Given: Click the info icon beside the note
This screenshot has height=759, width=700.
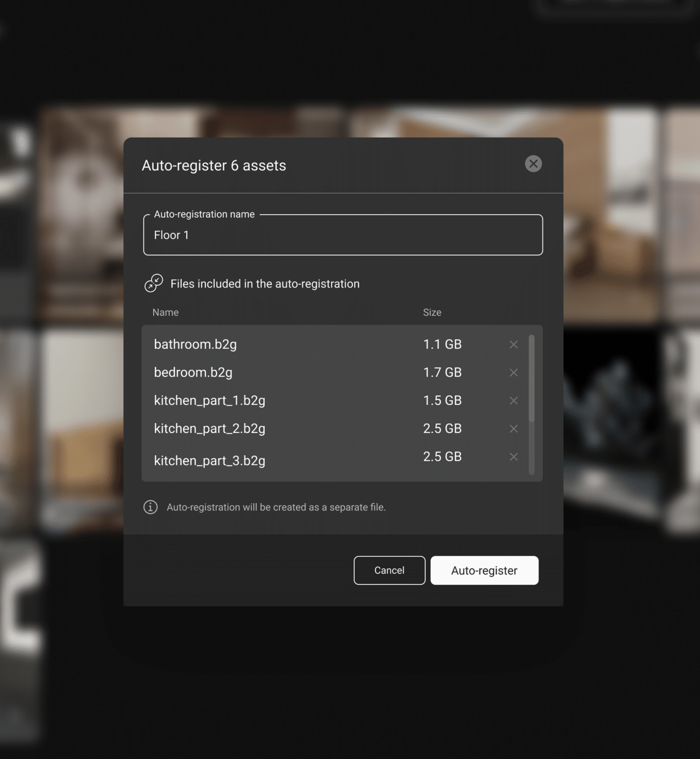Looking at the screenshot, I should 150,507.
